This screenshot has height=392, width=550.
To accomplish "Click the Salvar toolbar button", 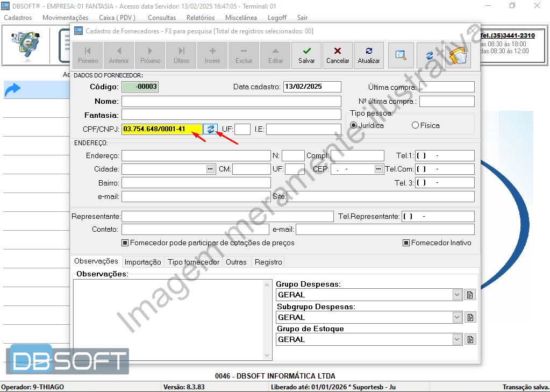I will tap(306, 55).
